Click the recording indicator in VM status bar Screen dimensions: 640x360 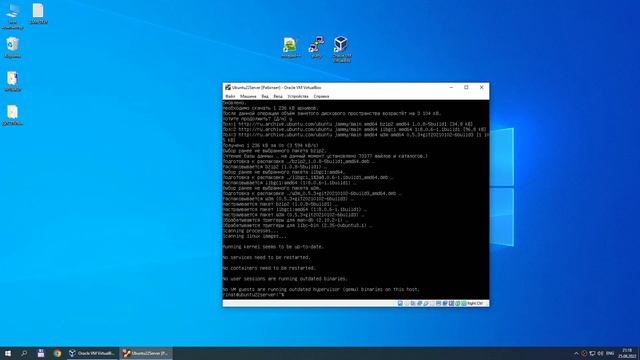[x=445, y=303]
